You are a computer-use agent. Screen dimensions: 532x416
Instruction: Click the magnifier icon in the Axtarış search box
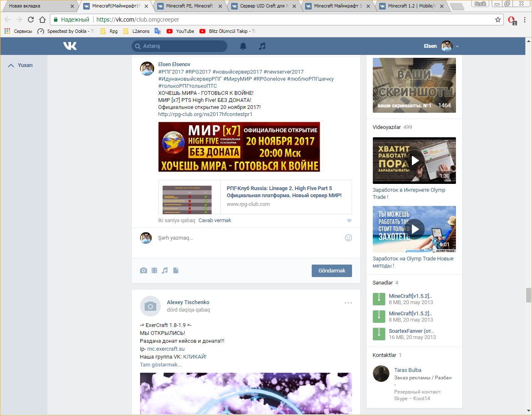(x=138, y=46)
